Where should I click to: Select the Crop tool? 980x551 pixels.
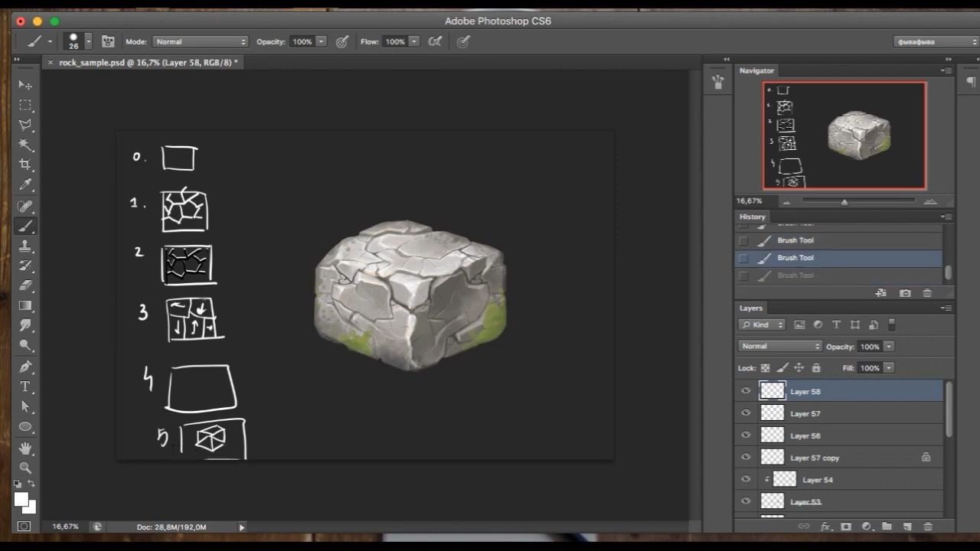point(25,165)
